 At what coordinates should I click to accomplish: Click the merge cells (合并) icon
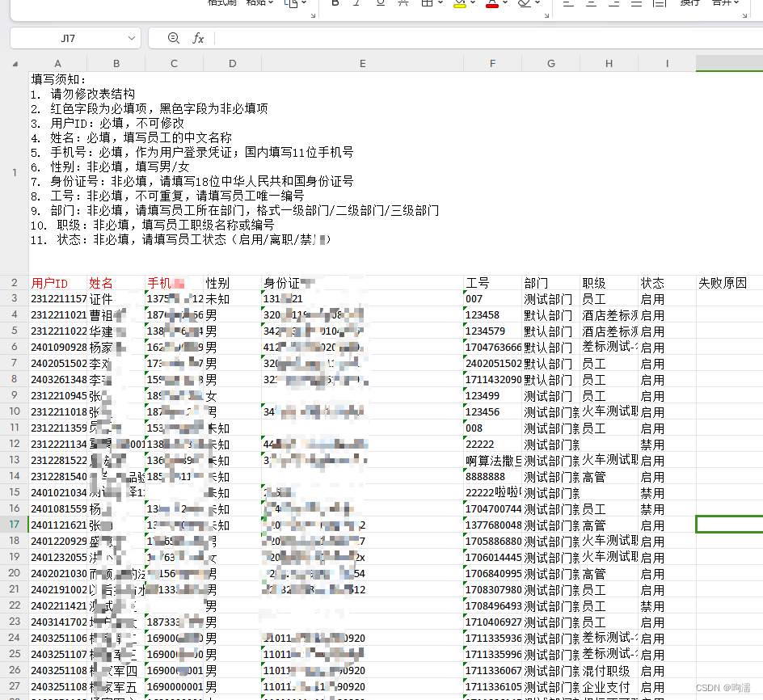722,4
